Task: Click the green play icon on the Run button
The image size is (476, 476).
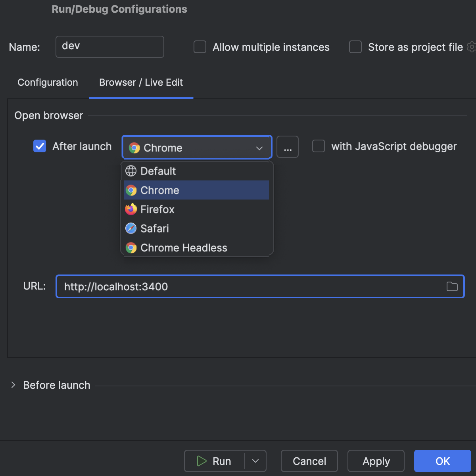Action: pos(201,461)
